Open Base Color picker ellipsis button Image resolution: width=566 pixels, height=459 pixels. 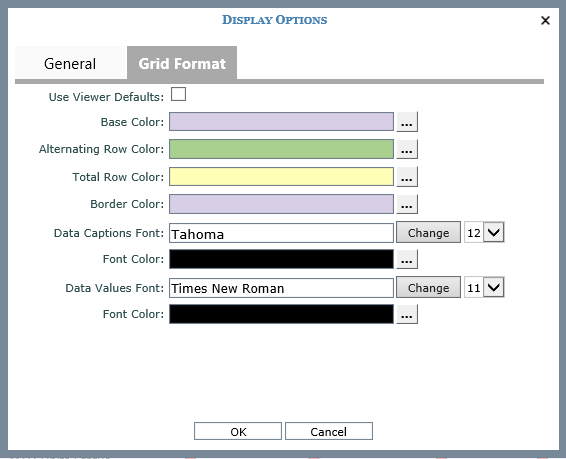tap(407, 122)
